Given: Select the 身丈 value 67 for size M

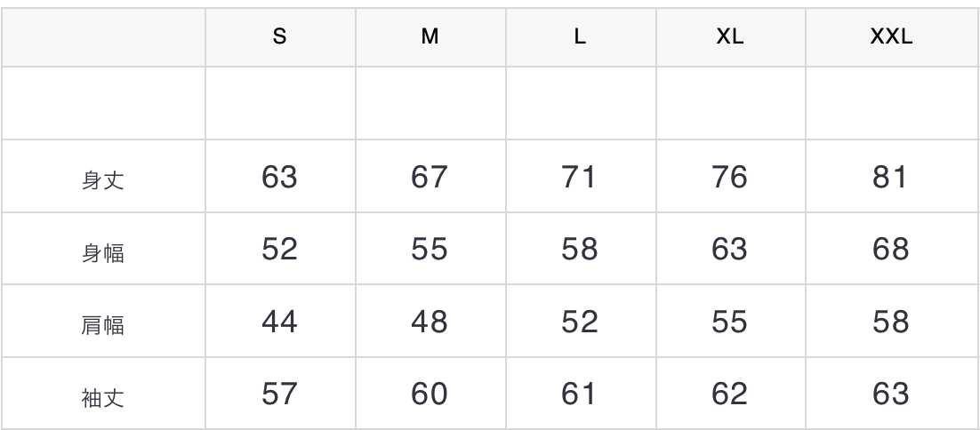Looking at the screenshot, I should [x=430, y=177].
